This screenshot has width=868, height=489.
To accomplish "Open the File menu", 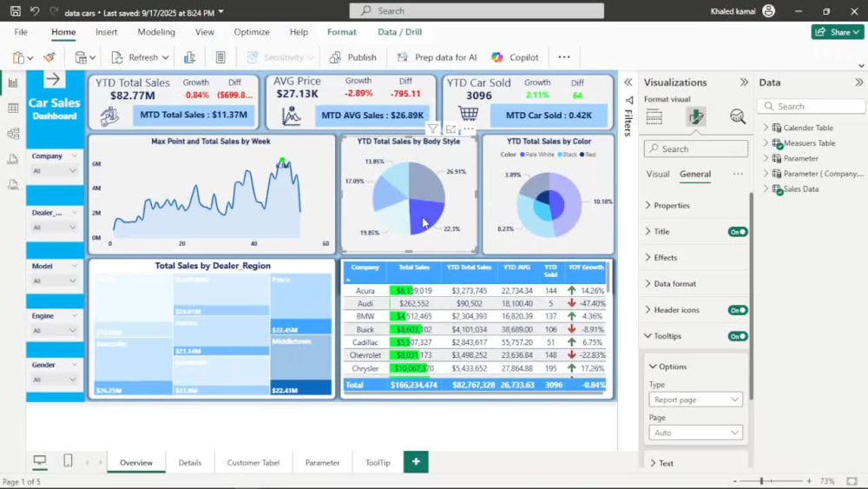I will point(21,32).
